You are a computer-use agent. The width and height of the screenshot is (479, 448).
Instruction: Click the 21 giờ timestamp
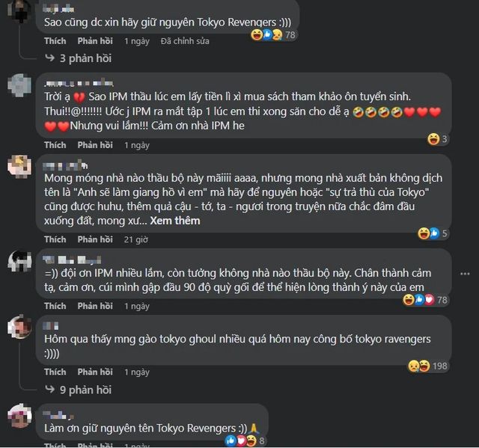pos(136,239)
